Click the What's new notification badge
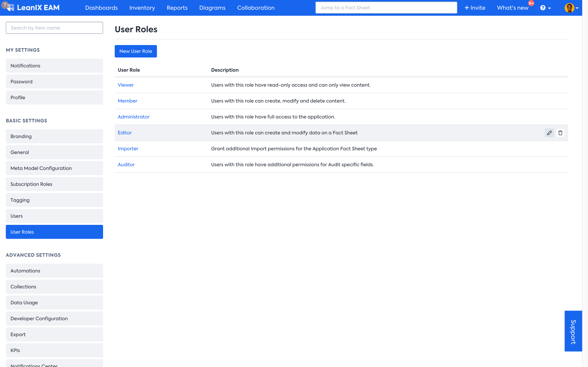The image size is (588, 367). click(531, 3)
